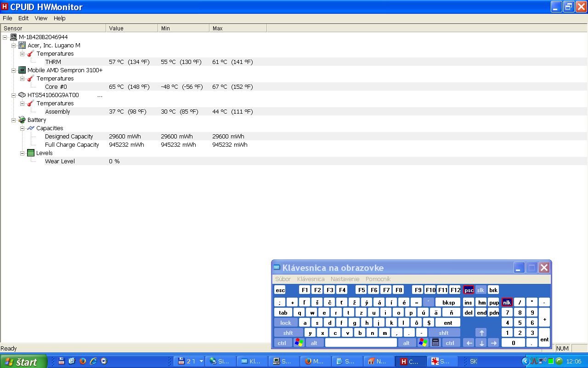The image size is (588, 368).
Task: Select the thermometer icon under Acer Lugano M
Action: tap(30, 53)
